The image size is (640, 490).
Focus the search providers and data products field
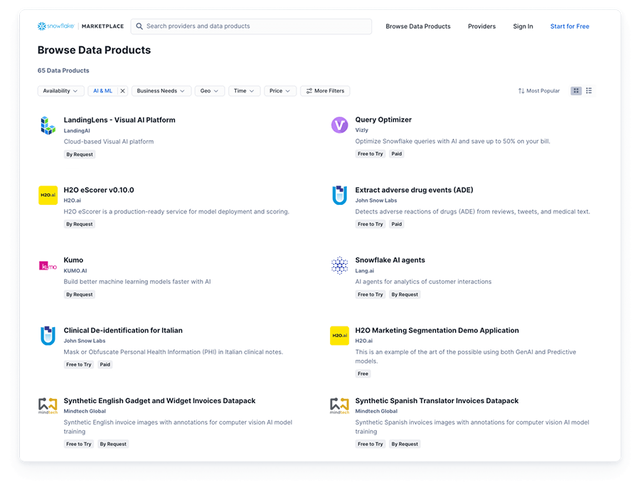(251, 26)
